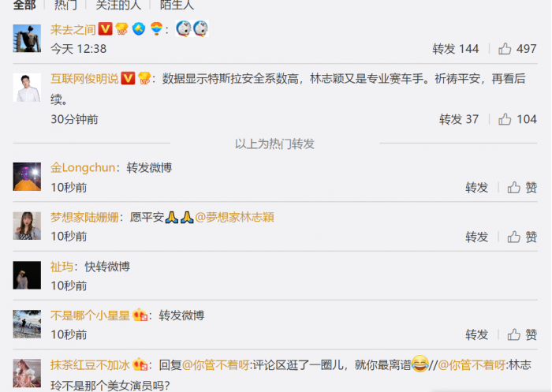Screen dimensions: 552x392
Task: Click the first @你管不着呀 mention link
Action: (x=216, y=365)
